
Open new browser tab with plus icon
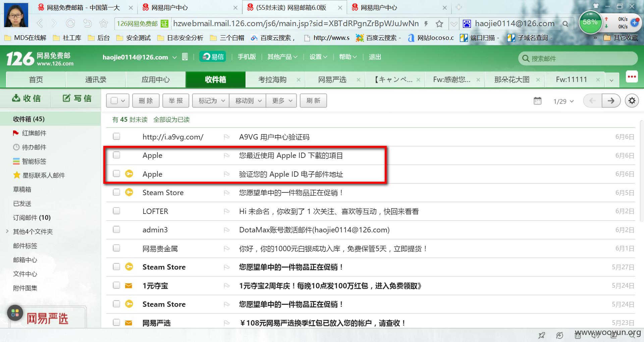point(459,7)
